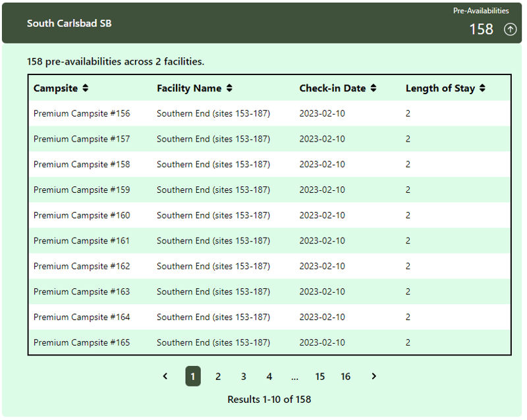
Task: Sort by Check-in Date arrows icon
Action: click(x=374, y=88)
